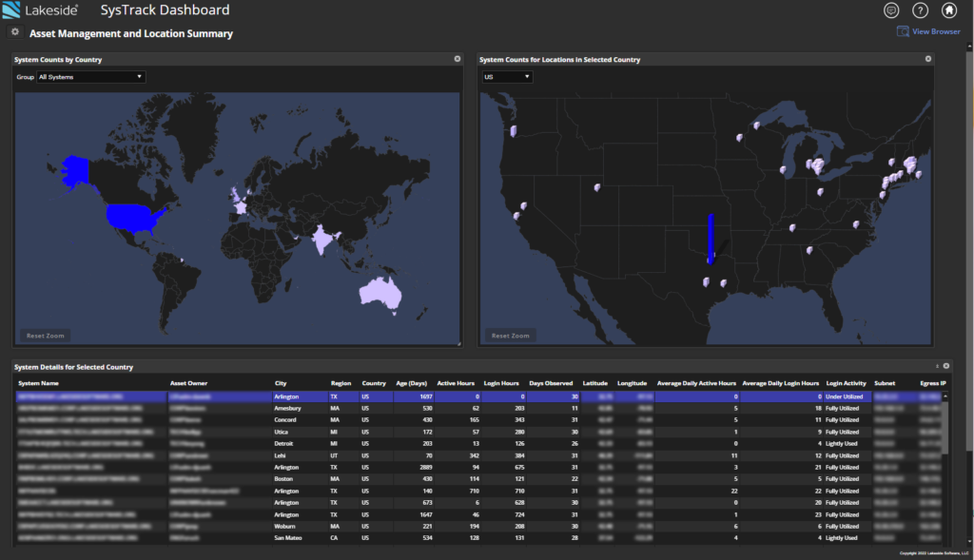Click age value 2889
Viewport: 974px width, 560px height.
(425, 467)
